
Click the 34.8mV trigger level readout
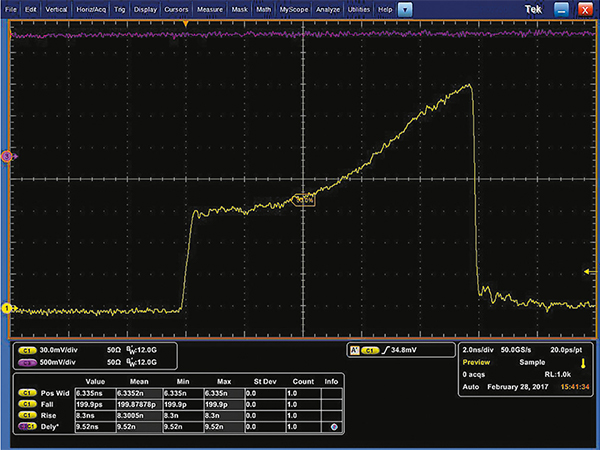click(x=402, y=350)
